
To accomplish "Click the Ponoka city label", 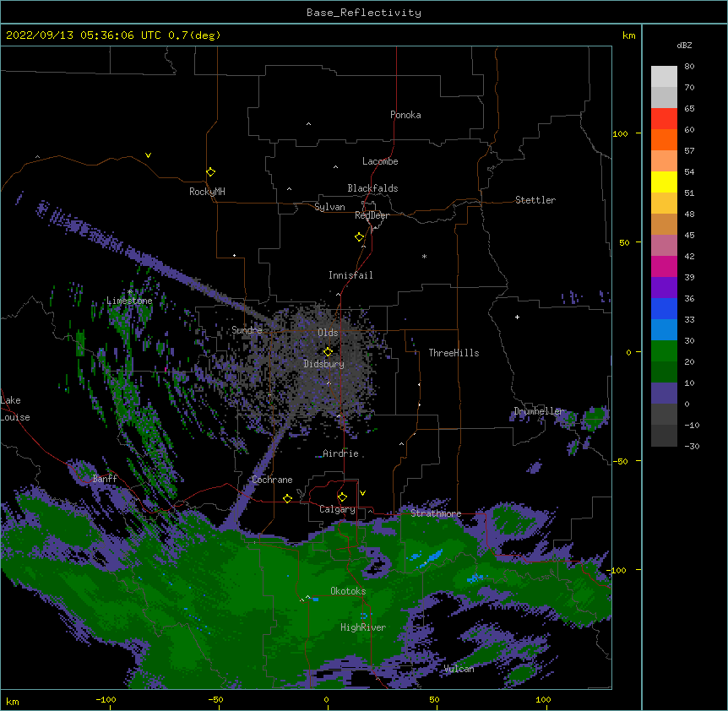I will tap(405, 115).
